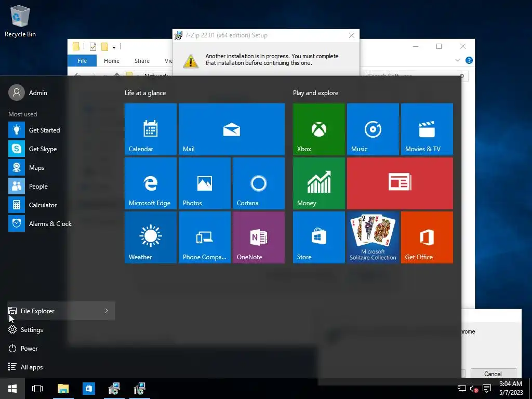Open People from Most used list
Screen dimensions: 532x399
(x=61, y=187)
